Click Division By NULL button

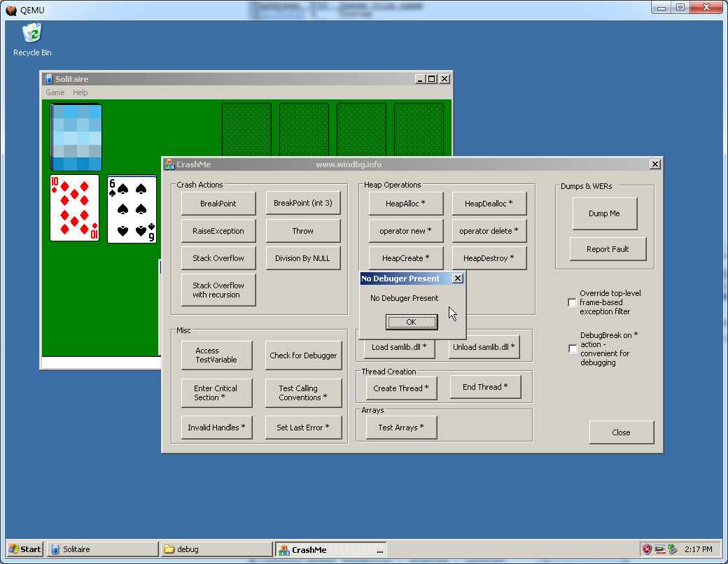pos(302,258)
